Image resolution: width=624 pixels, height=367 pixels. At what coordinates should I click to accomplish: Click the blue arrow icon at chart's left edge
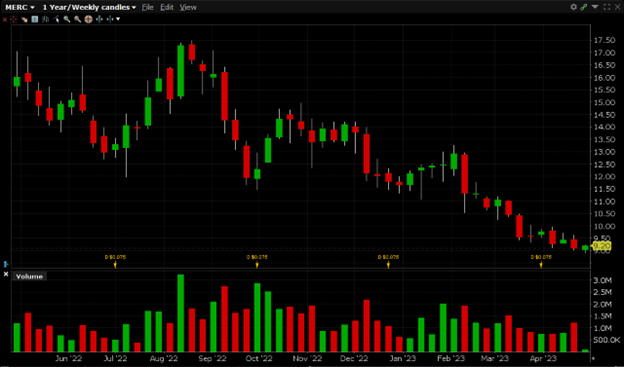coord(6,264)
